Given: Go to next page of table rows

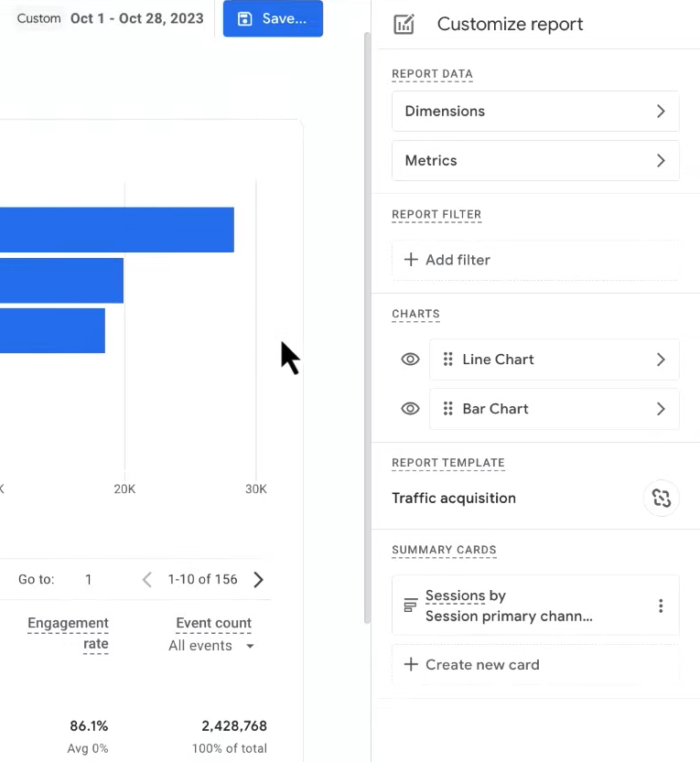Looking at the screenshot, I should 259,579.
